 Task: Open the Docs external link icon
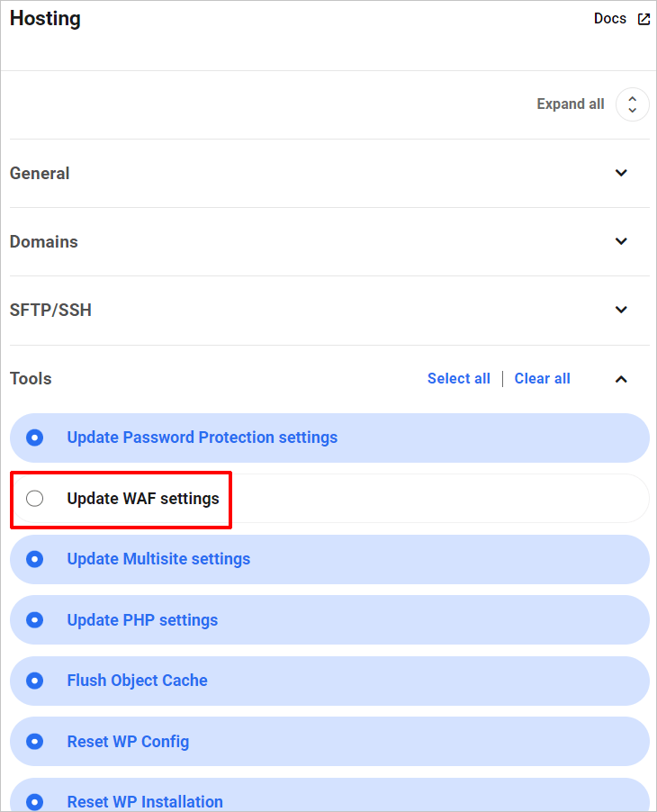(x=645, y=17)
